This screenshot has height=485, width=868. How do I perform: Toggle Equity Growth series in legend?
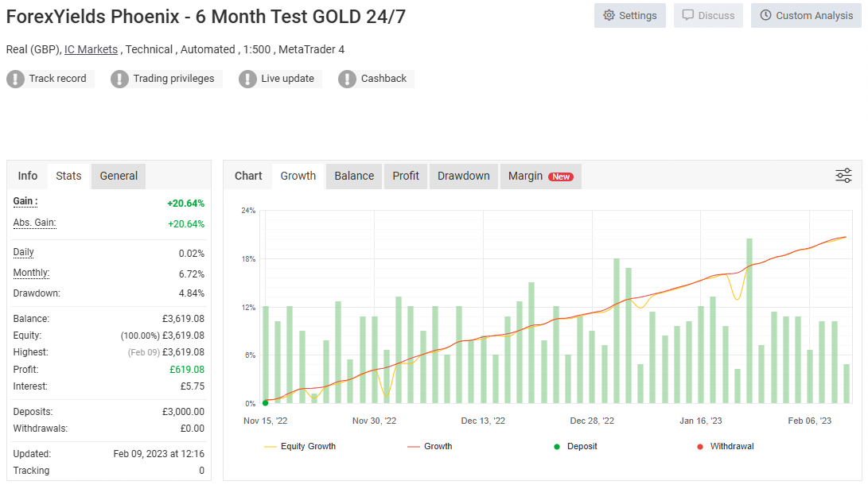click(x=299, y=447)
